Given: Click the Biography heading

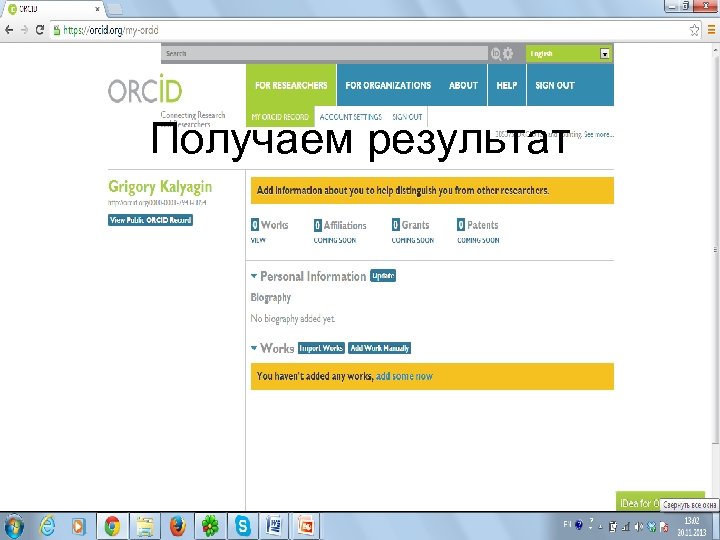Looking at the screenshot, I should pos(270,298).
